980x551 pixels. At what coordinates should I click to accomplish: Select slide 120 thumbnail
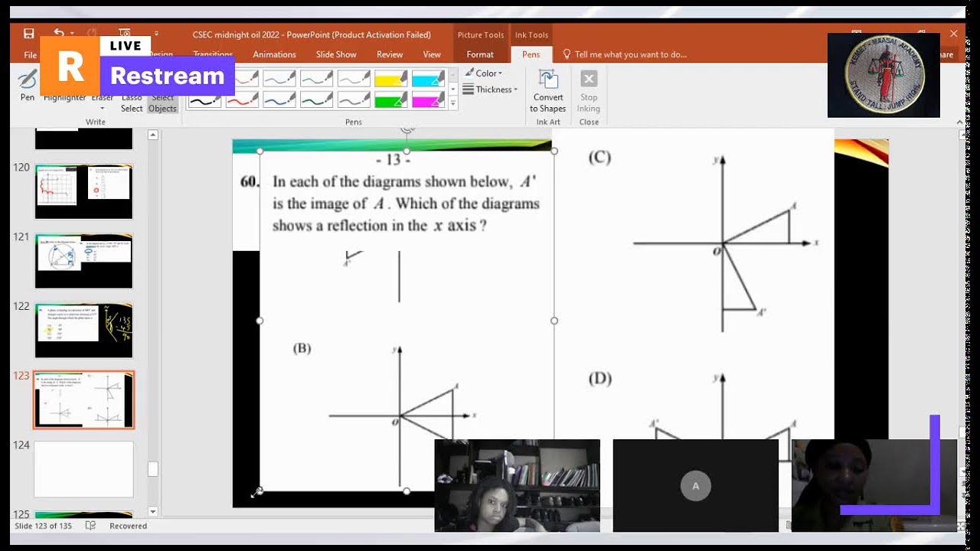click(83, 191)
